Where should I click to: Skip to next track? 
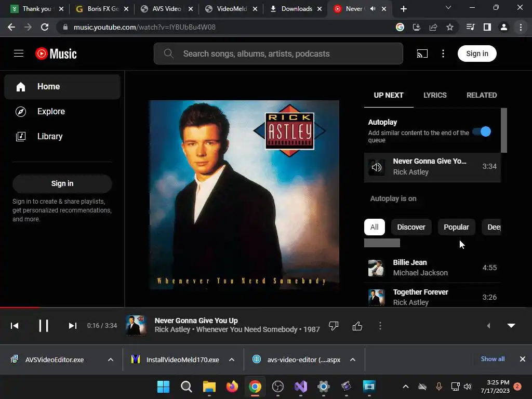point(73,326)
